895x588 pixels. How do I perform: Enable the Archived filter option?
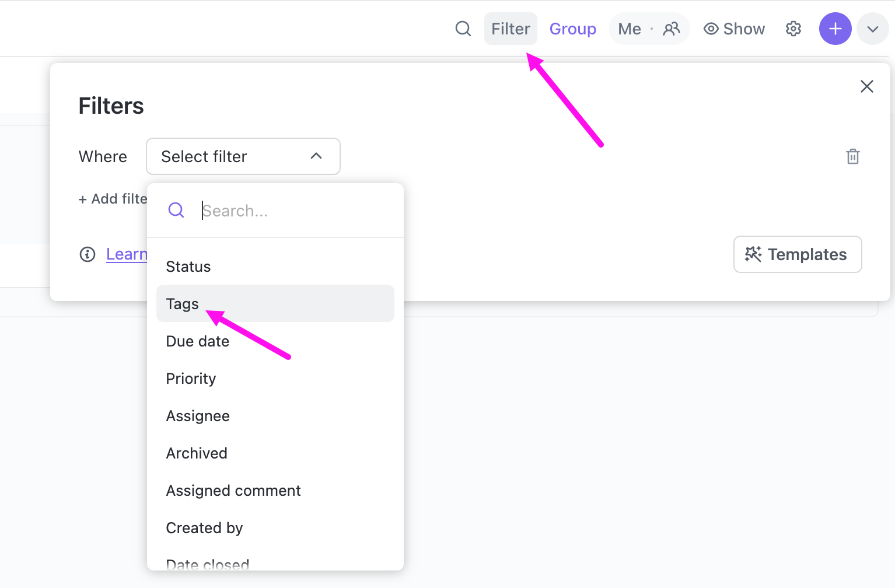197,453
